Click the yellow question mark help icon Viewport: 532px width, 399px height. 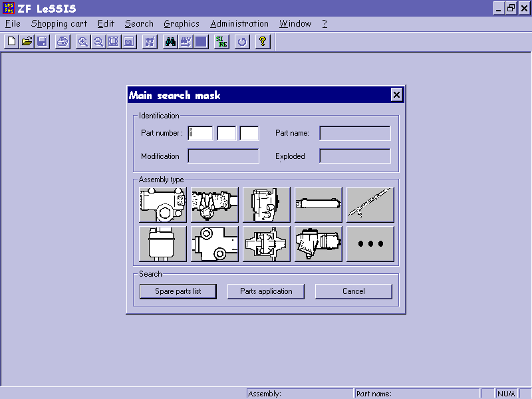pyautogui.click(x=263, y=42)
